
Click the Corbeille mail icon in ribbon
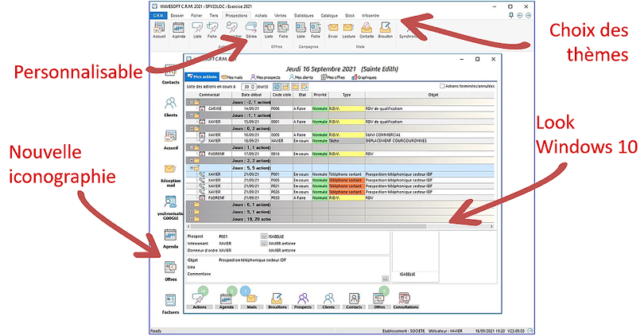pyautogui.click(x=367, y=30)
